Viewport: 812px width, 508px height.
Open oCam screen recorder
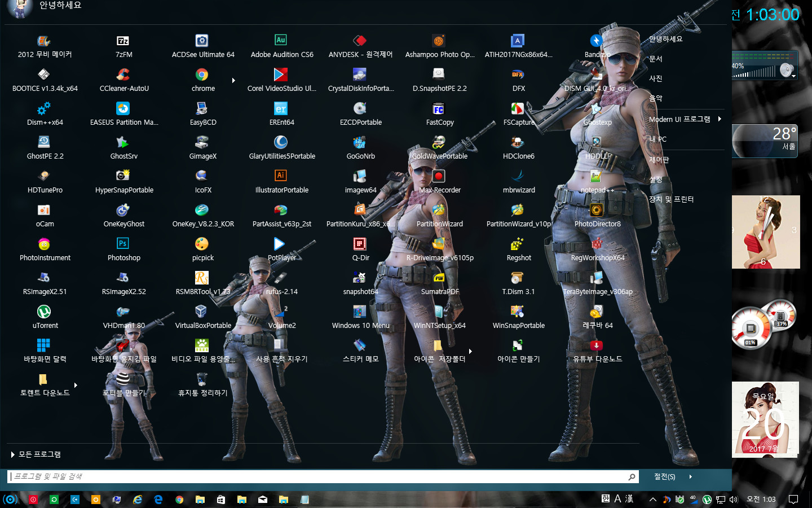(x=45, y=216)
